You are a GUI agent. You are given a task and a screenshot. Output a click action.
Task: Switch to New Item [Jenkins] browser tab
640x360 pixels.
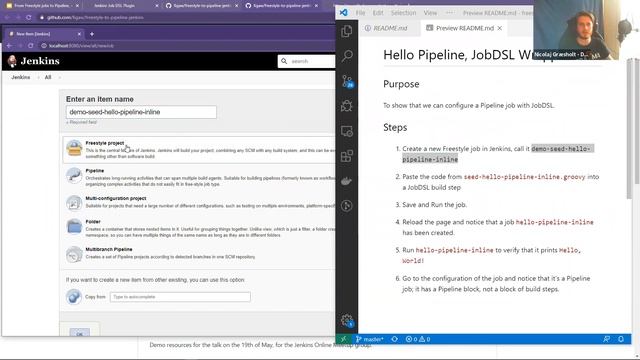click(44, 34)
